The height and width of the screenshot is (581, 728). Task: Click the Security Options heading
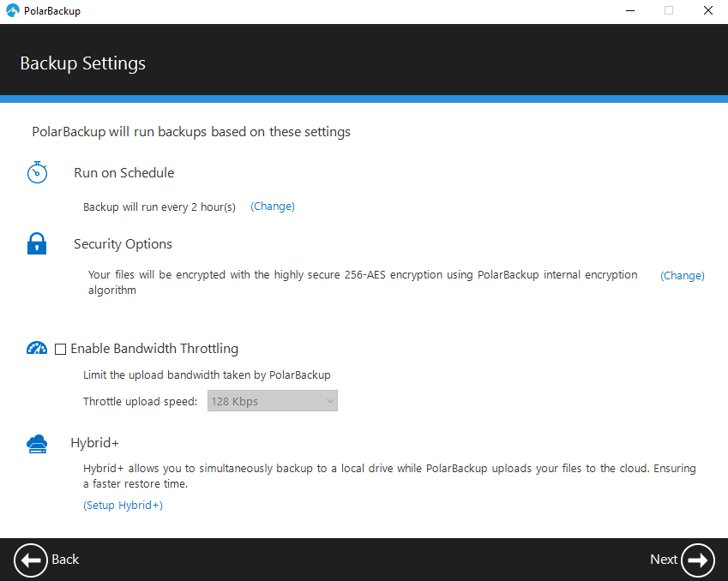123,244
